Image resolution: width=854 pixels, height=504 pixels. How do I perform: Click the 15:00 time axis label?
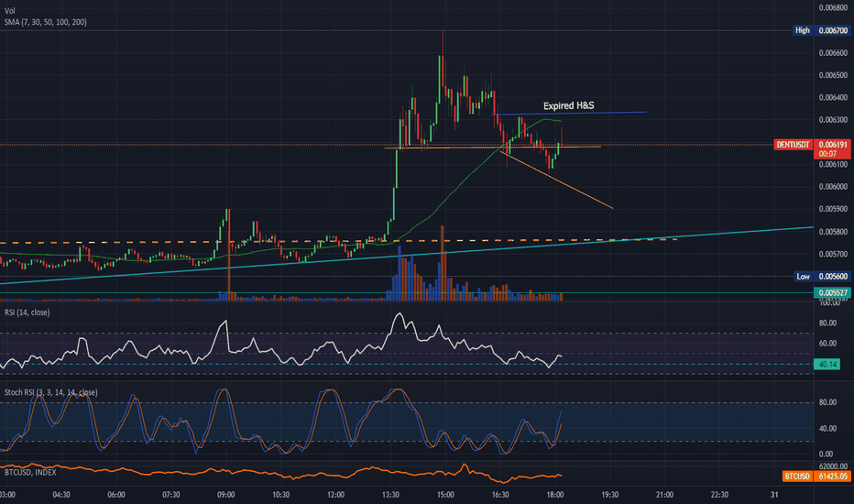coord(445,495)
